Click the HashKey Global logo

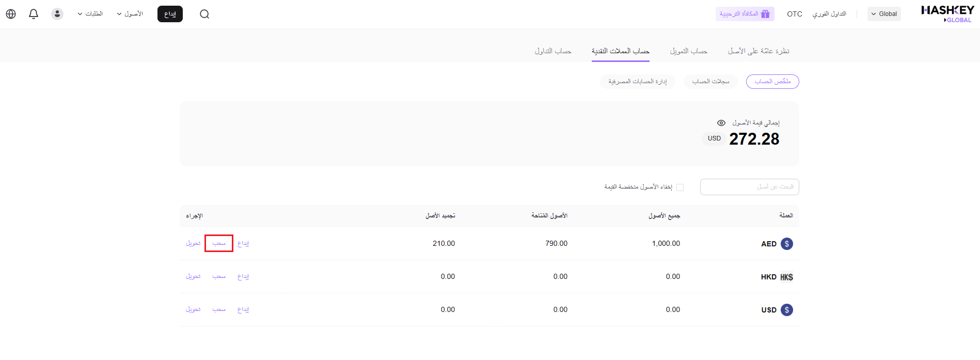[x=947, y=14]
